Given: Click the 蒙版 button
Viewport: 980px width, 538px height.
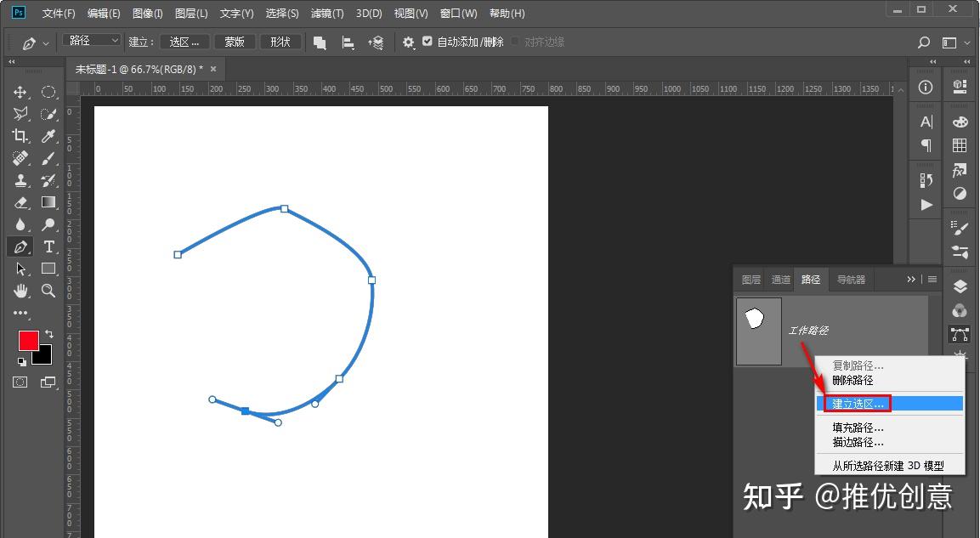Looking at the screenshot, I should click(x=235, y=42).
